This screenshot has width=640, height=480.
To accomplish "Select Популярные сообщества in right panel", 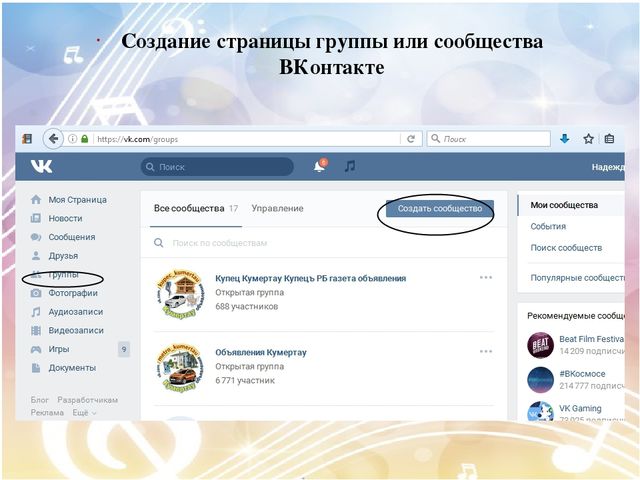I will [577, 278].
